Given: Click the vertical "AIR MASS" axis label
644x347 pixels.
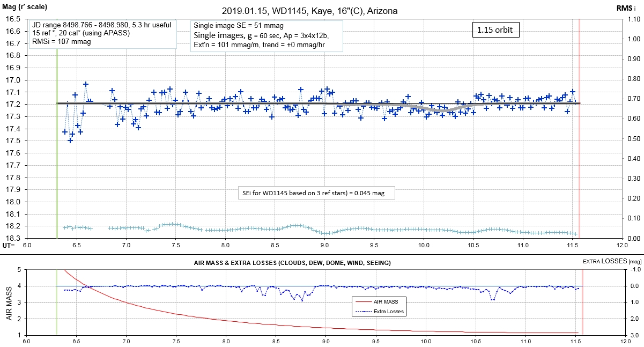Looking at the screenshot, I should tap(9, 303).
